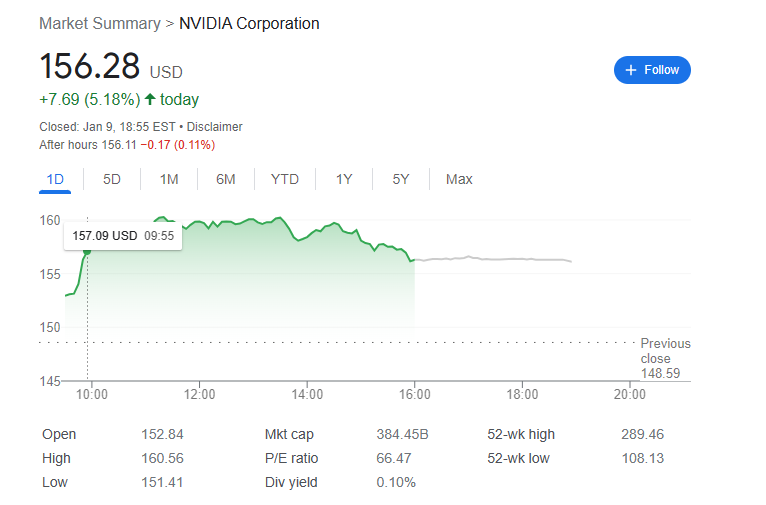Click the Open value 152.84

coord(162,434)
